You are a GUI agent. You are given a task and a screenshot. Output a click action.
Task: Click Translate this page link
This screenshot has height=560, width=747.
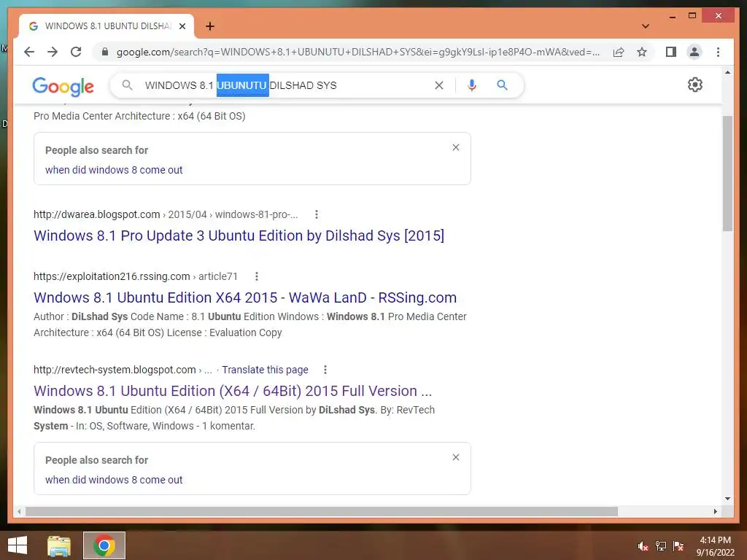(x=265, y=370)
